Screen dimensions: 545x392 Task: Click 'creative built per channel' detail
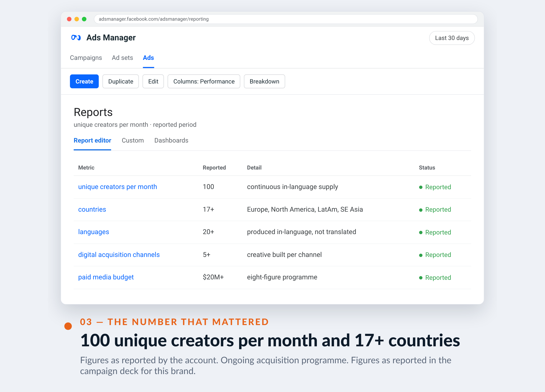[284, 255]
